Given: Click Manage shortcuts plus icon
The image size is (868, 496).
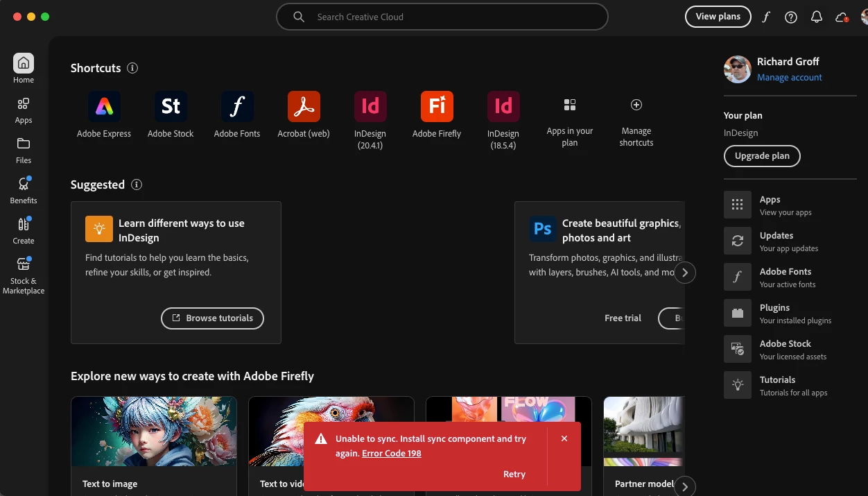Looking at the screenshot, I should pyautogui.click(x=636, y=105).
